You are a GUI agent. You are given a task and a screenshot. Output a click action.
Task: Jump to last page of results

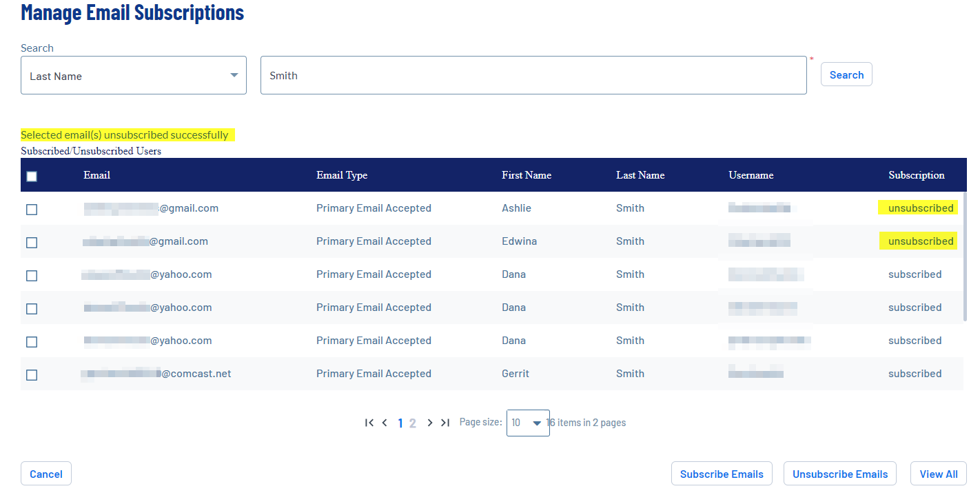point(445,423)
